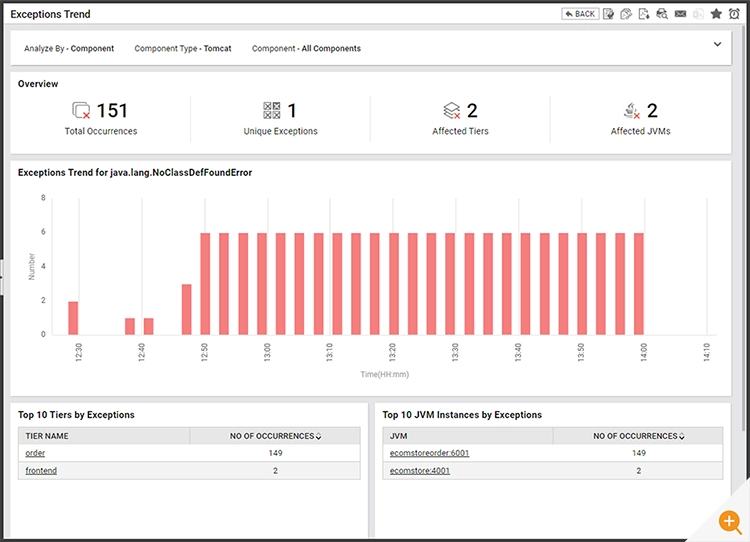This screenshot has height=542, width=750.
Task: Email this report via envelope icon
Action: click(x=680, y=14)
